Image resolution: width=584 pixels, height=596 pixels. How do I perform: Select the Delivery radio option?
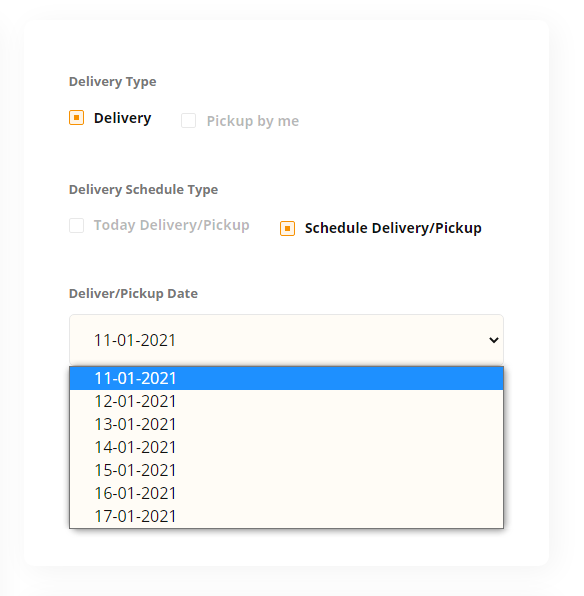coord(76,117)
